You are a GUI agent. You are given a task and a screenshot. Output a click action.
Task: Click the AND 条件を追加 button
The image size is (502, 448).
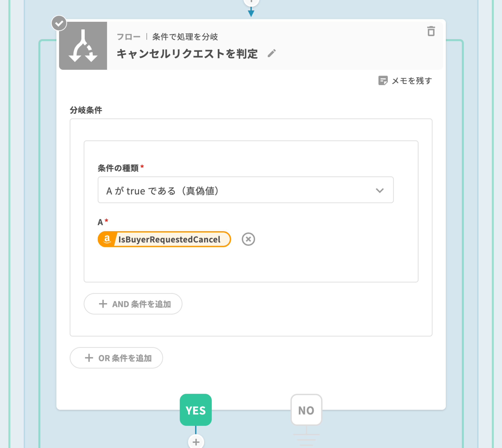(133, 304)
